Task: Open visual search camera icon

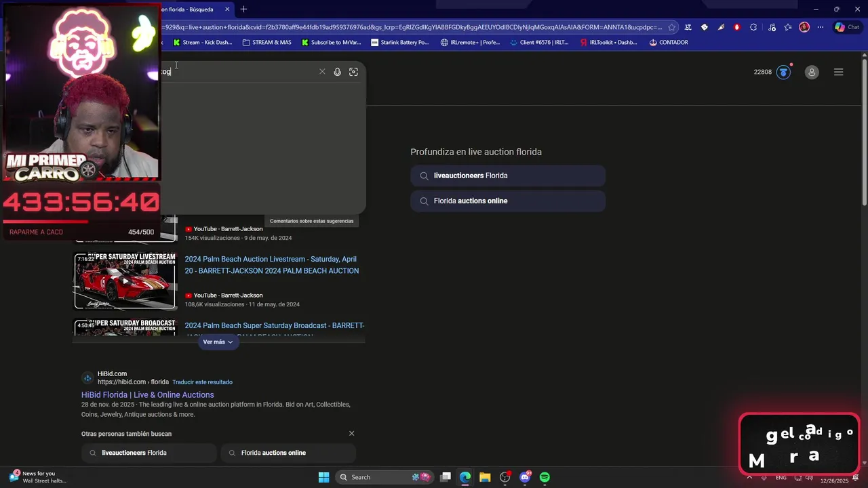Action: (x=353, y=72)
